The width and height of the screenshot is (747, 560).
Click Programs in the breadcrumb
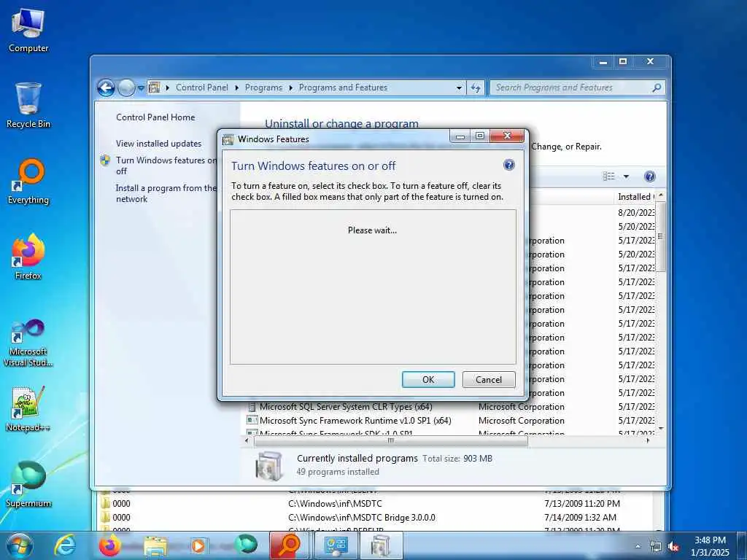coord(263,87)
